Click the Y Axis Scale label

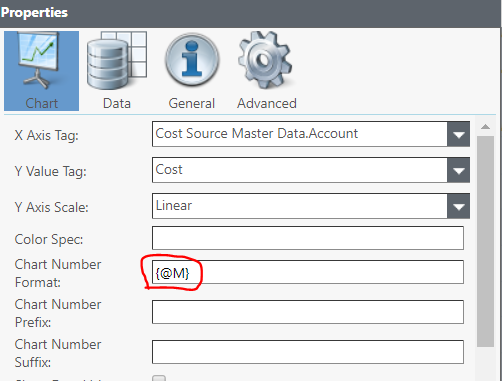point(51,207)
